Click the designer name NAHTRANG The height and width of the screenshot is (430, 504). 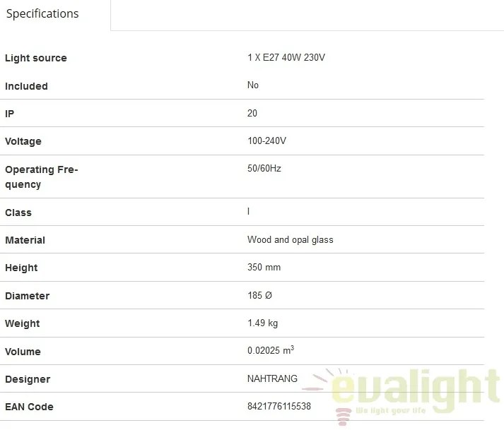pyautogui.click(x=272, y=378)
